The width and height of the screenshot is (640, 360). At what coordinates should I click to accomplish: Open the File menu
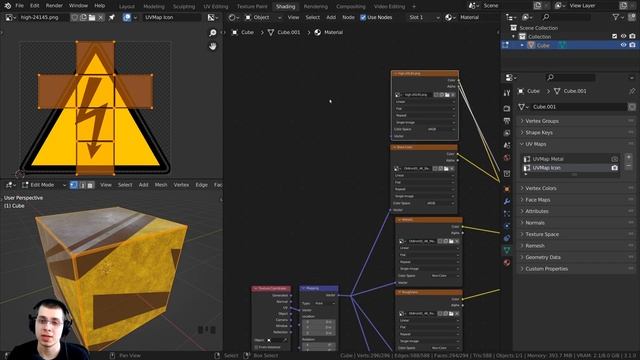coord(19,6)
